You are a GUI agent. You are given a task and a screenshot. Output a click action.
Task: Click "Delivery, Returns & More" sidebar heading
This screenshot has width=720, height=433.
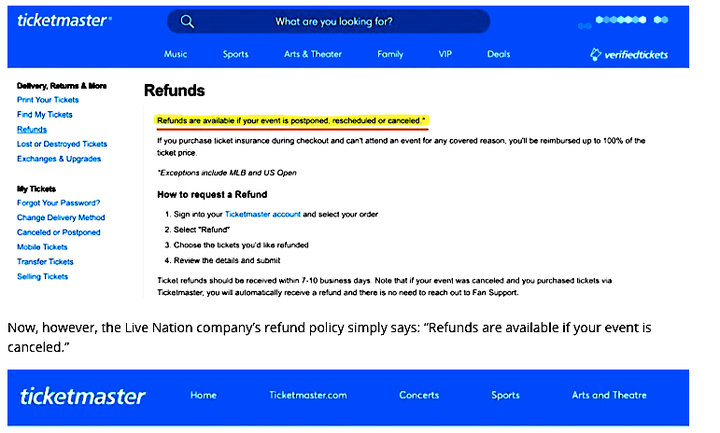tap(62, 85)
